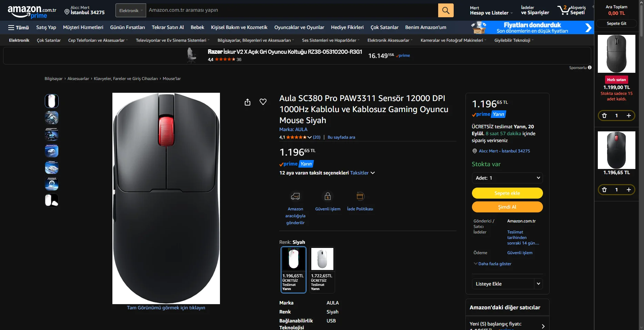Image resolution: width=644 pixels, height=330 pixels.
Task: Click the cart sidebar Hızlı satan mouse image
Action: point(616,53)
